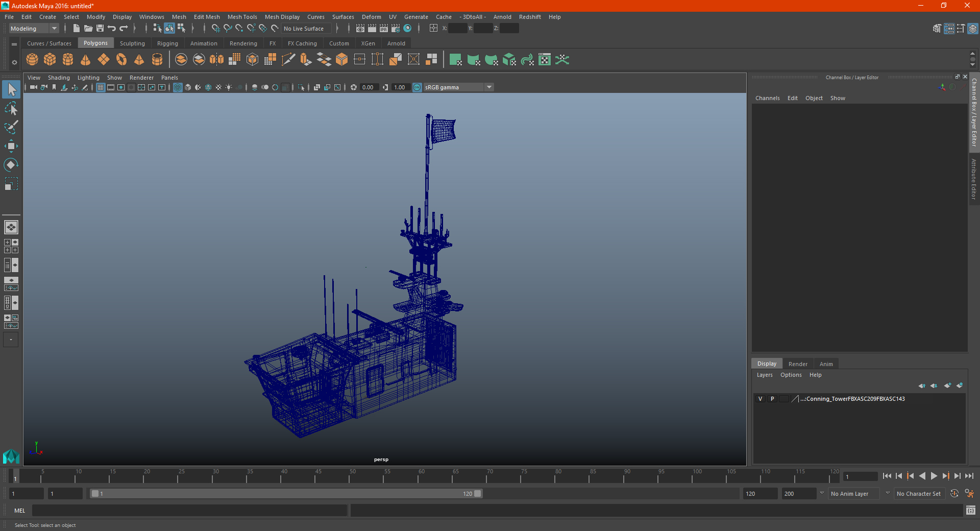
Task: Activate the Scale tool in toolbox
Action: coord(11,184)
